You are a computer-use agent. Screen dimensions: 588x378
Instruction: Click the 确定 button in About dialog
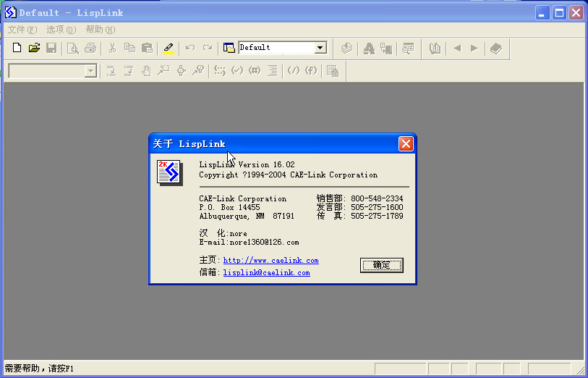click(x=382, y=265)
